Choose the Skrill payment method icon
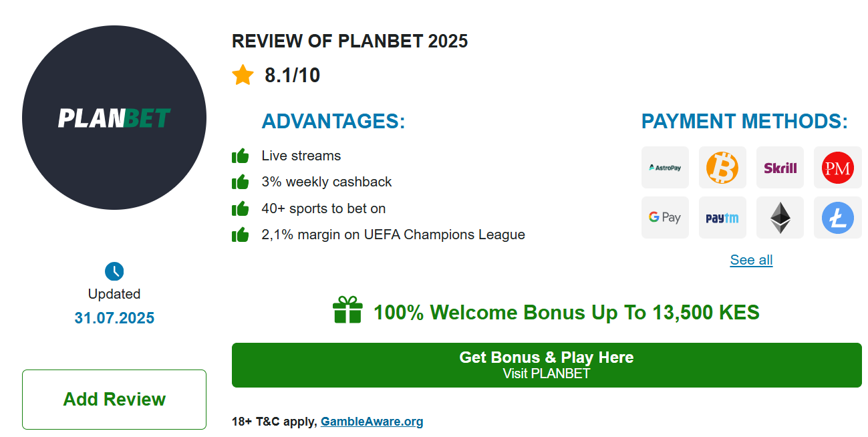868x437 pixels. [780, 168]
